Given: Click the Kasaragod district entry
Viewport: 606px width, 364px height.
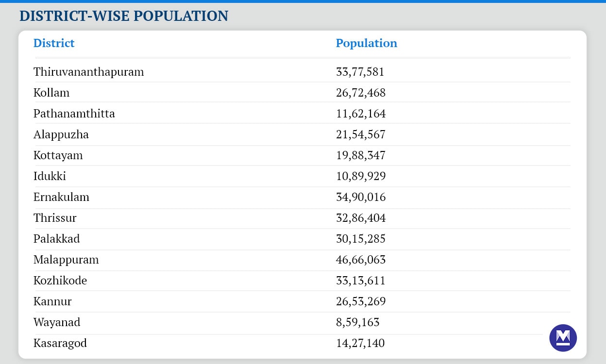Looking at the screenshot, I should (60, 343).
